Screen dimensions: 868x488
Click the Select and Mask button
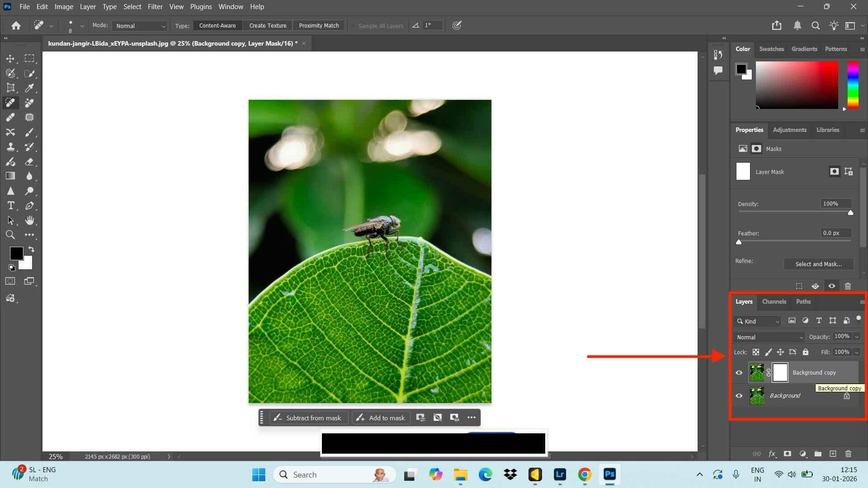pos(818,264)
